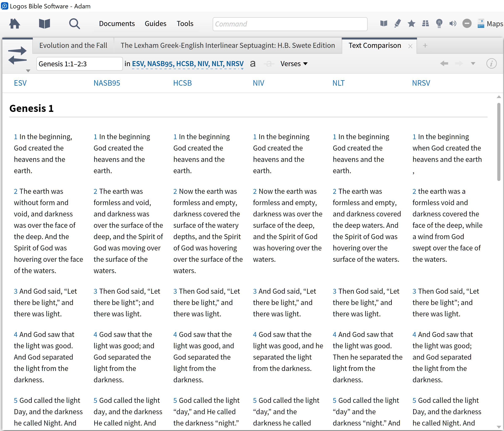Image resolution: width=504 pixels, height=431 pixels.
Task: Click 'was hovering over the' in NIV
Action: pyautogui.click(x=287, y=248)
